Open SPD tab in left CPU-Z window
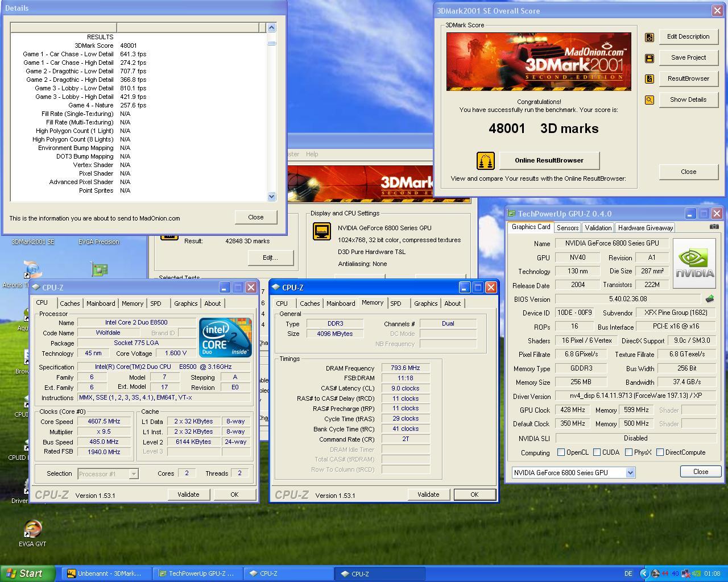This screenshot has width=728, height=582. 156,304
